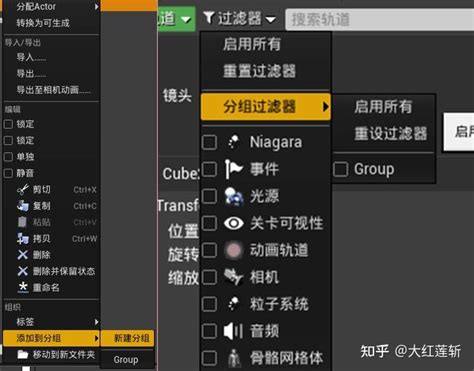The image size is (474, 371).
Task: Expand the 添加到分组 submenu arrow
Action: [x=96, y=338]
